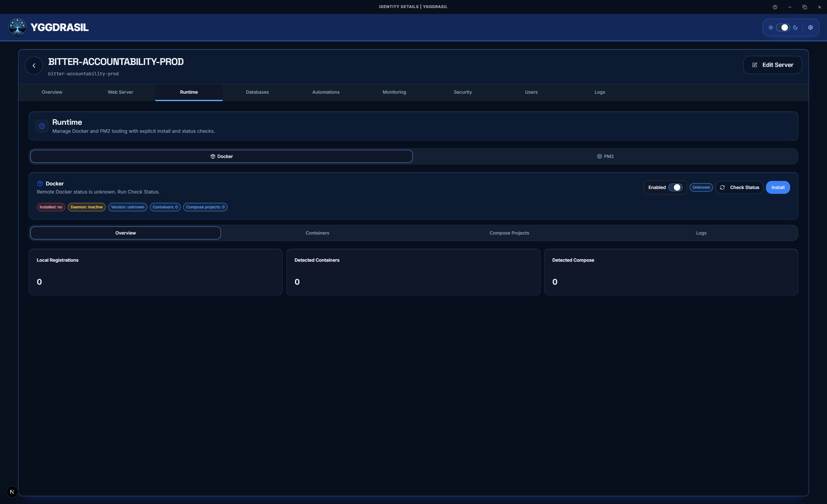Select the Containers sub-tab
The width and height of the screenshot is (827, 504).
coord(317,233)
